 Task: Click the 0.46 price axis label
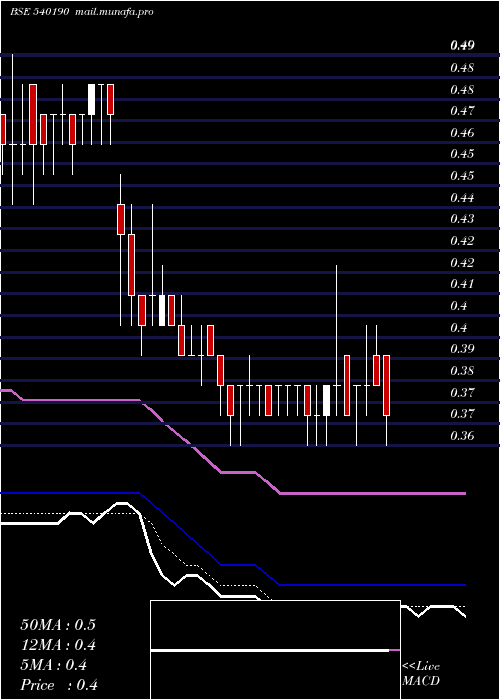462,133
